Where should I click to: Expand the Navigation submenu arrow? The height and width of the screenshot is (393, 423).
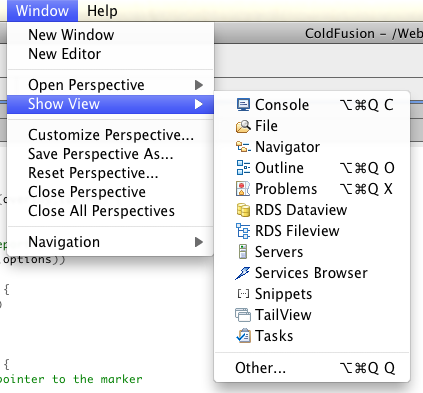click(199, 242)
